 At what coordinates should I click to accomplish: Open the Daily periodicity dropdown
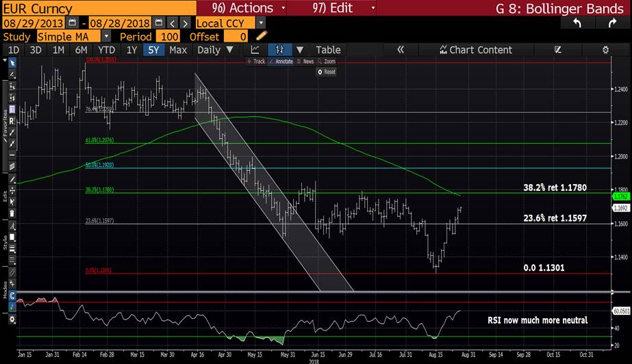click(215, 50)
